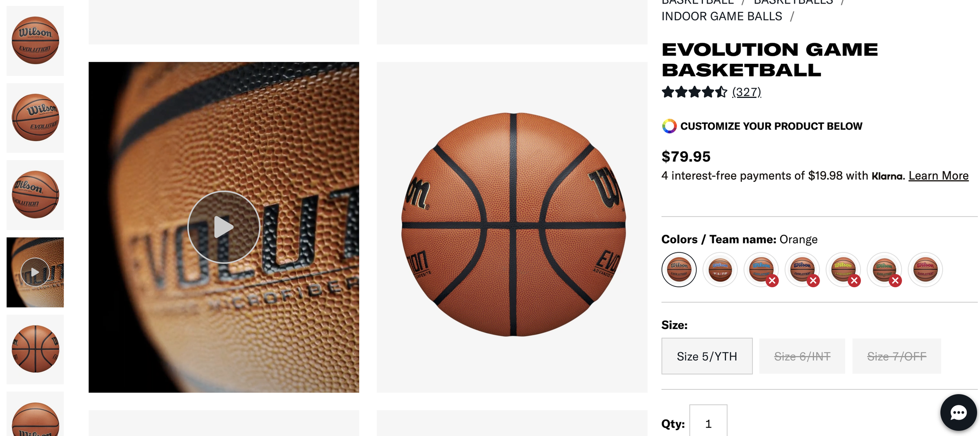Select the third Wilson ball thumbnail

[35, 195]
